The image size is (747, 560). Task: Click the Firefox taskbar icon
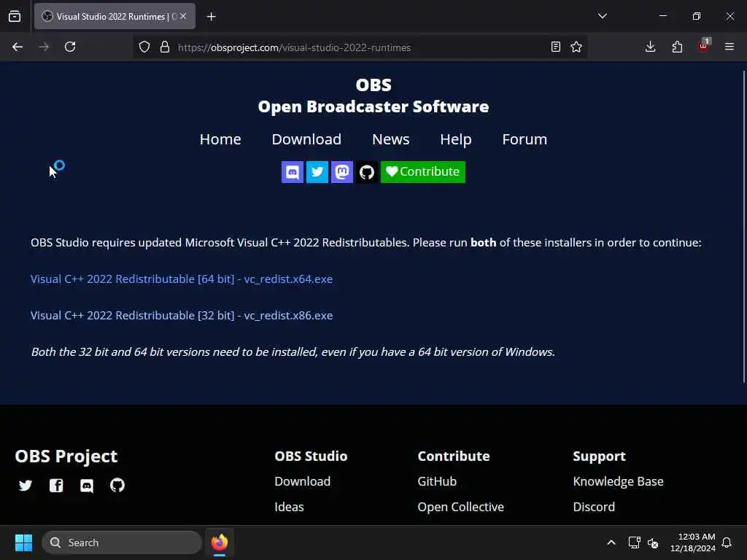220,542
